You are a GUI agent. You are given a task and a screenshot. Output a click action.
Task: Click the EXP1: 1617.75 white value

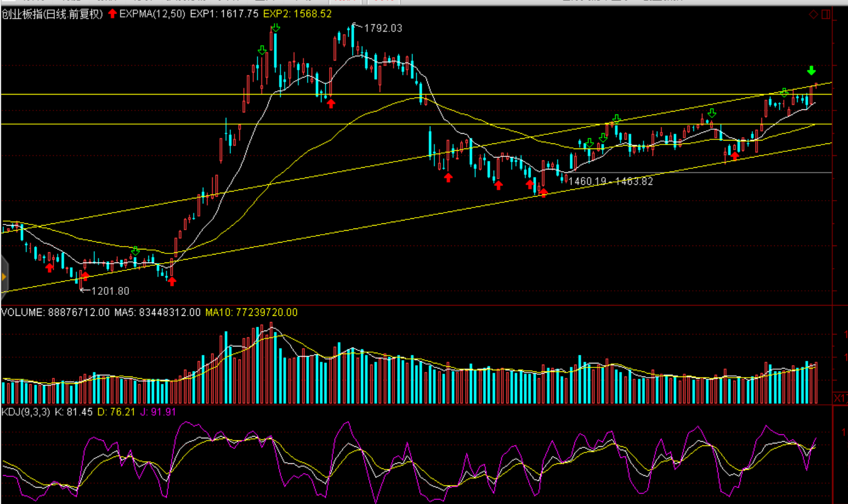click(x=224, y=14)
